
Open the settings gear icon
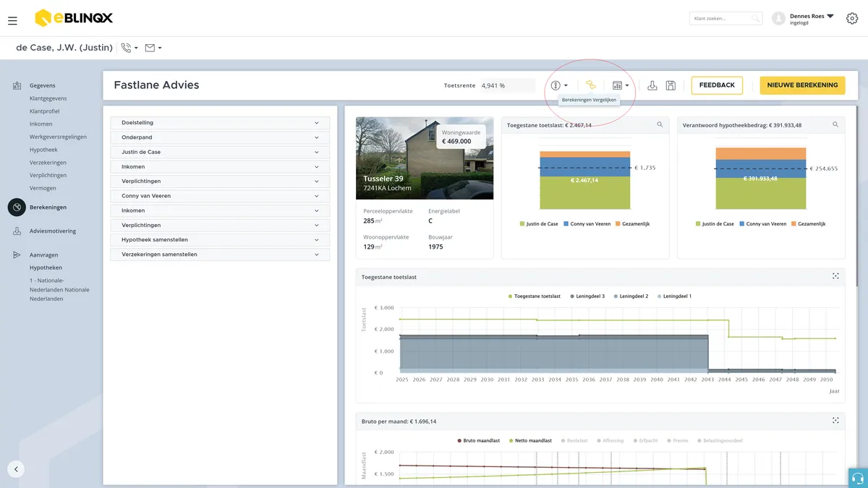tap(852, 19)
